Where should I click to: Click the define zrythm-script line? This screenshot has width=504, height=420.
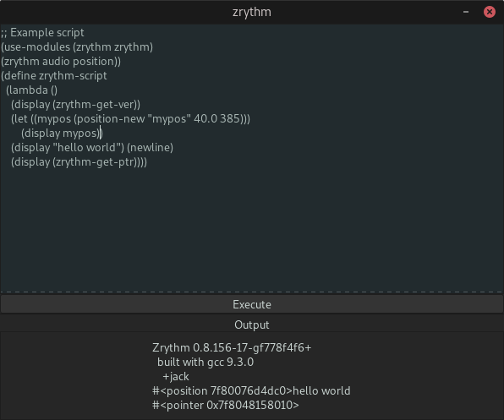coord(53,76)
